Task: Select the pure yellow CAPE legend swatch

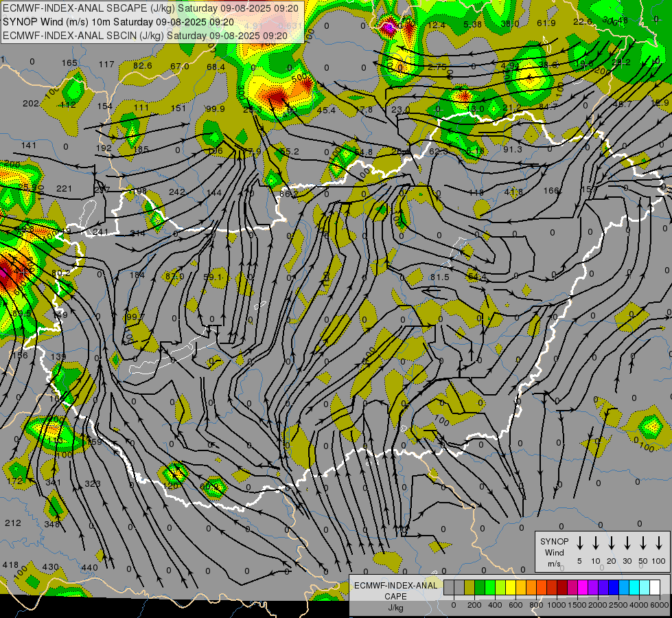Action: tap(511, 588)
